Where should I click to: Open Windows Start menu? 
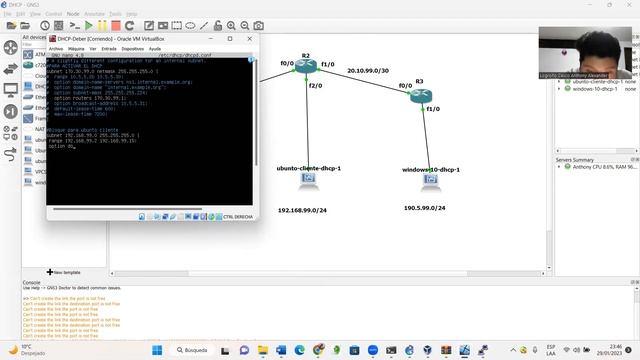click(157, 350)
